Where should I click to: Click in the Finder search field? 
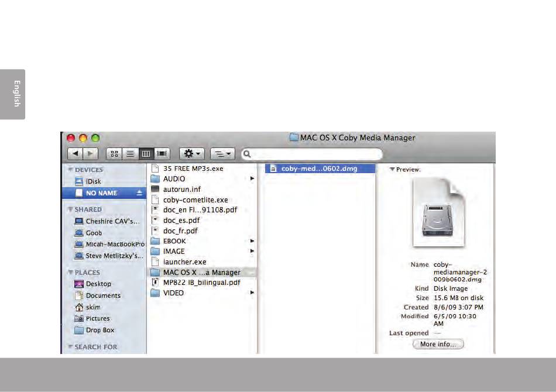tap(312, 154)
